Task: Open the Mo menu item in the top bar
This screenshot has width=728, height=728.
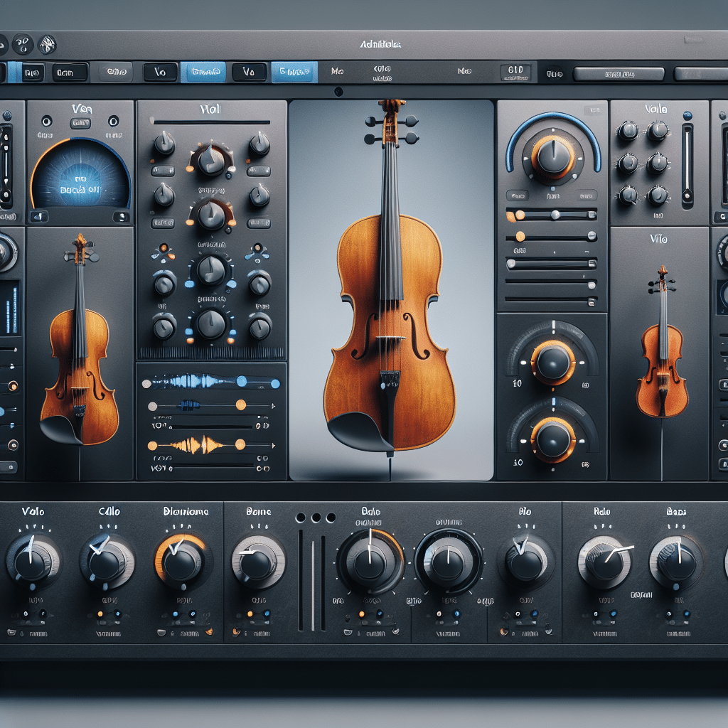Action: click(338, 71)
